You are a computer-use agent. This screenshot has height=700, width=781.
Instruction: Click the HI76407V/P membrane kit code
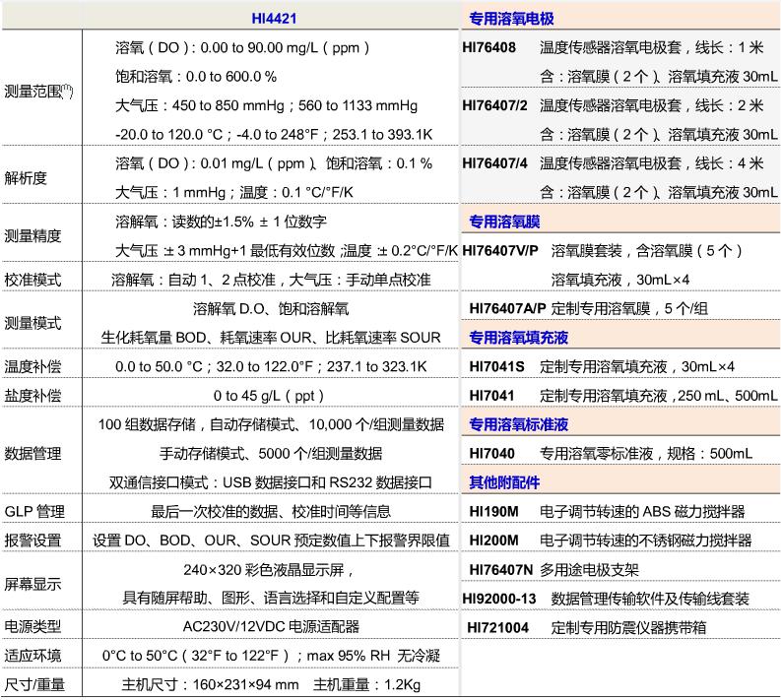(500, 250)
